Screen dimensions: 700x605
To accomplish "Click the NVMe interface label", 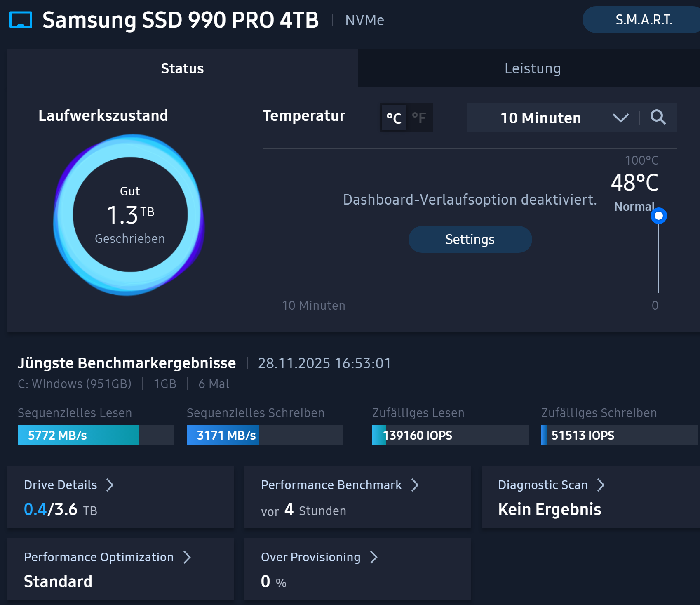I will (364, 20).
